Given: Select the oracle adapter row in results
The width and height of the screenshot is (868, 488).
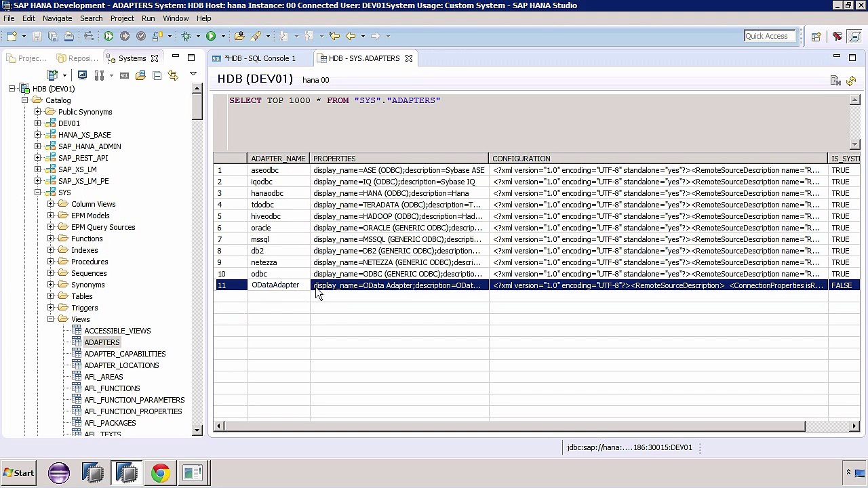Looking at the screenshot, I should [536, 228].
